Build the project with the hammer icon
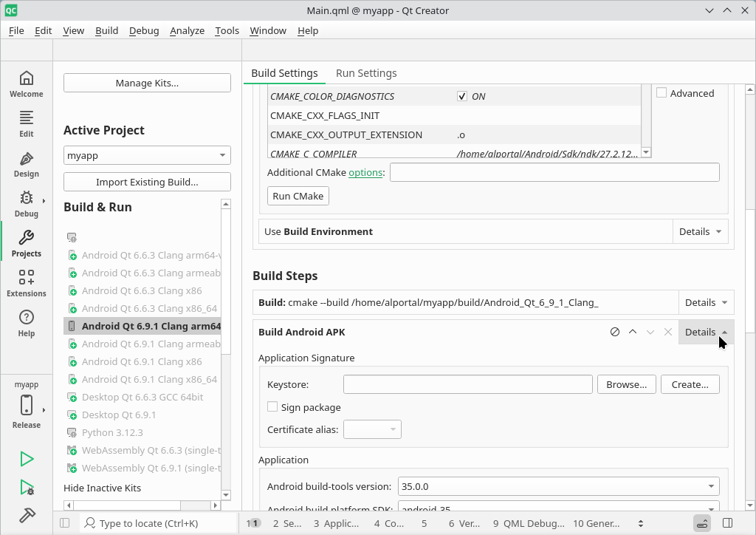756x535 pixels. click(27, 515)
